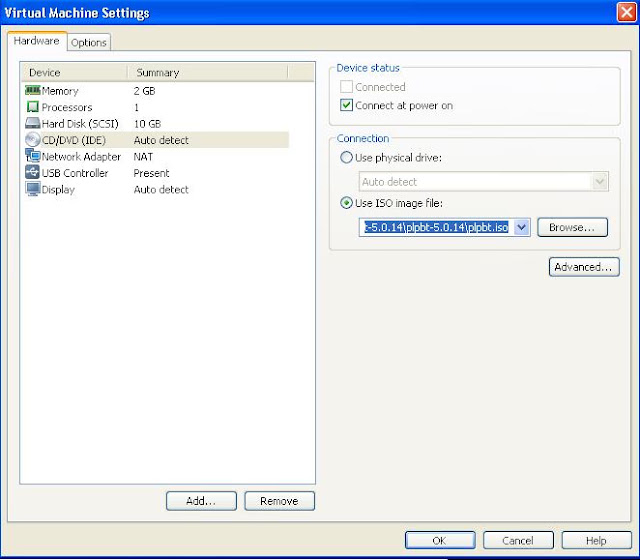Screen dimensions: 640x560
Task: Click the Cancel button
Action: click(518, 540)
